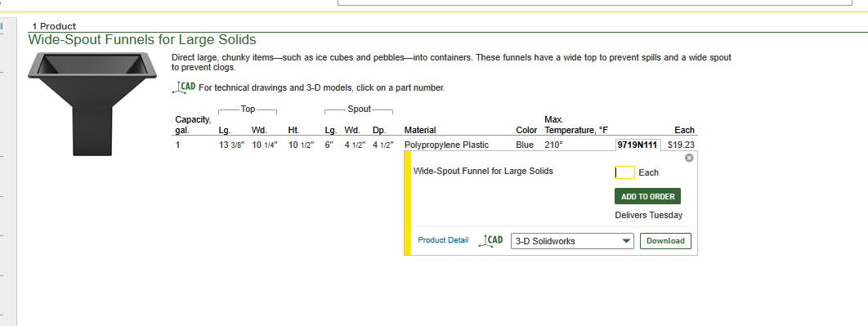Click the Capacity, gal. column header

coord(193,125)
